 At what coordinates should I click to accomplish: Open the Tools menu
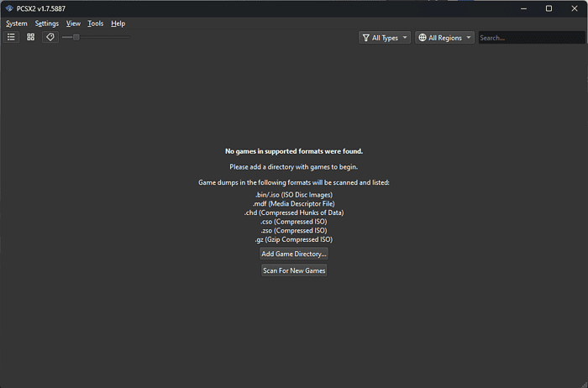coord(96,24)
